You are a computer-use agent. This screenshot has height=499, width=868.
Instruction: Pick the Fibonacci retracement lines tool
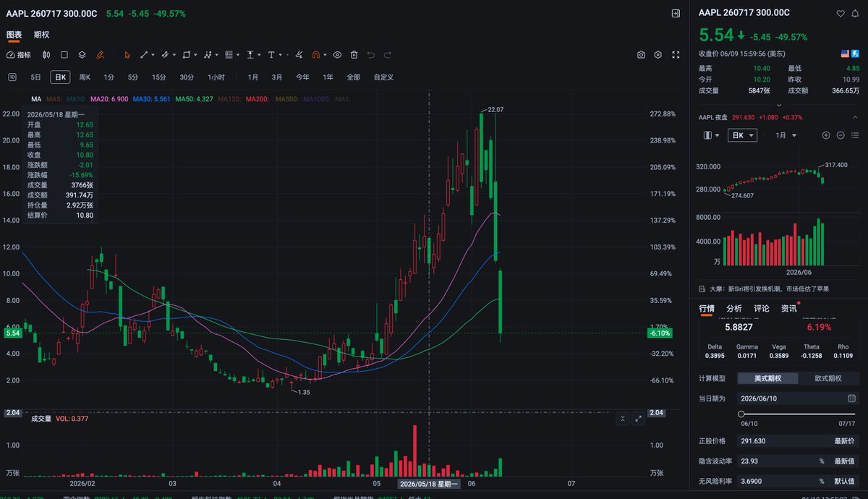[x=229, y=55]
